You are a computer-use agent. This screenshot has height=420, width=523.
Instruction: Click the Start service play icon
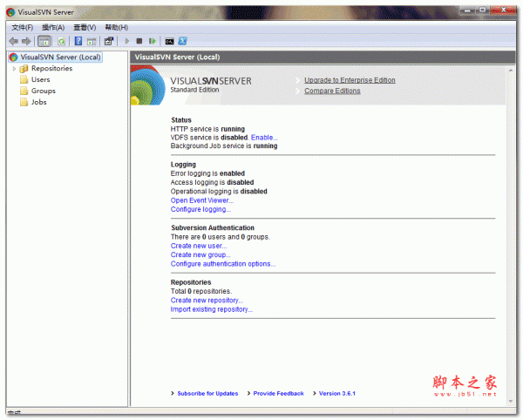point(126,41)
